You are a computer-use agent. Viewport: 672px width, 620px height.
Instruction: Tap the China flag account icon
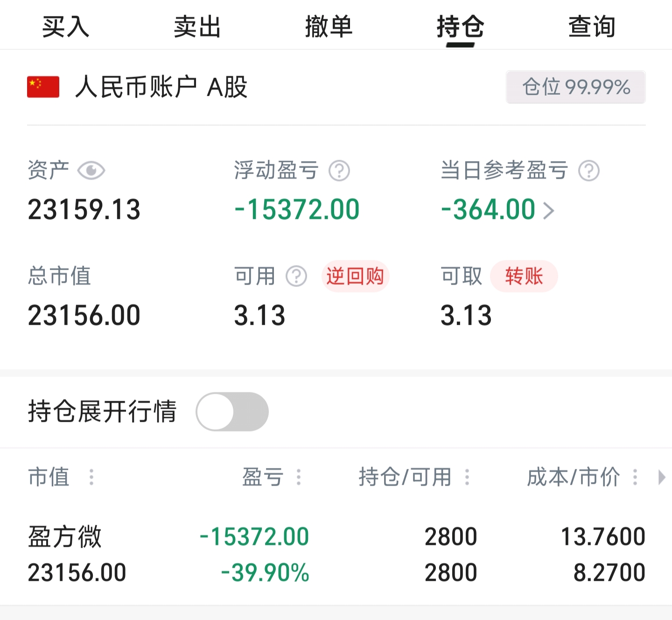tap(43, 87)
